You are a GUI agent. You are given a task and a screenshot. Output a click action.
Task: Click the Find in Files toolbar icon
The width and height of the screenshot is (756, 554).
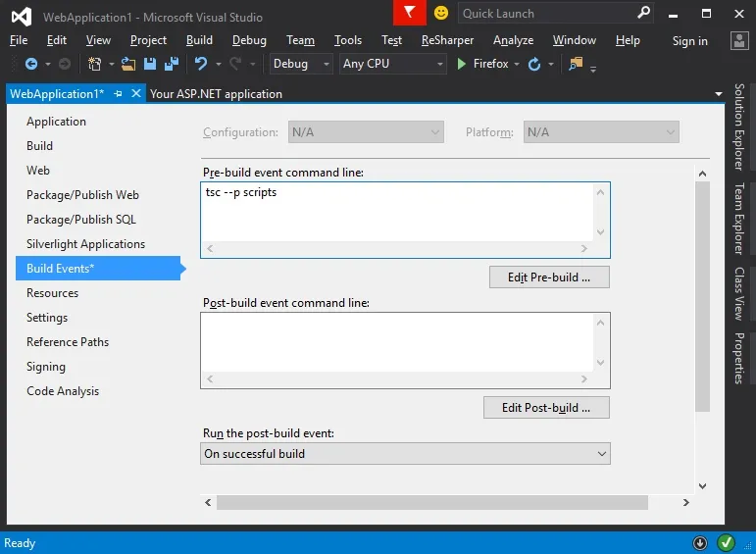coord(576,64)
